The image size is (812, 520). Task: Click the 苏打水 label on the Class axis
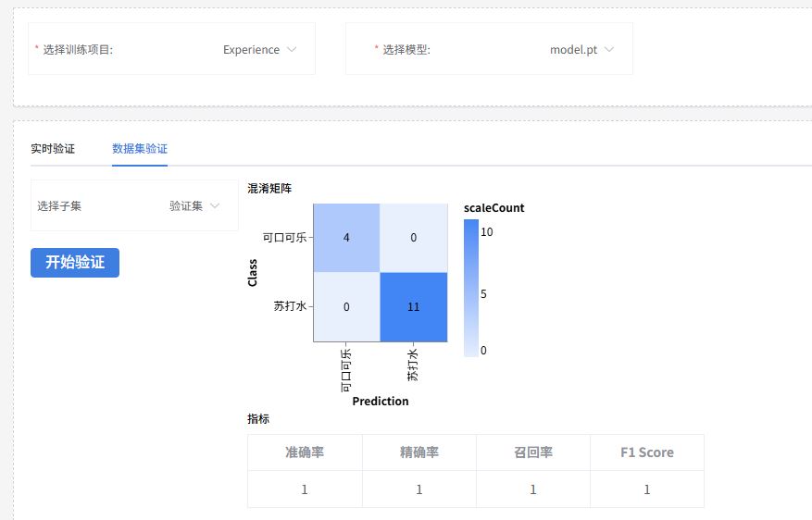[x=290, y=306]
